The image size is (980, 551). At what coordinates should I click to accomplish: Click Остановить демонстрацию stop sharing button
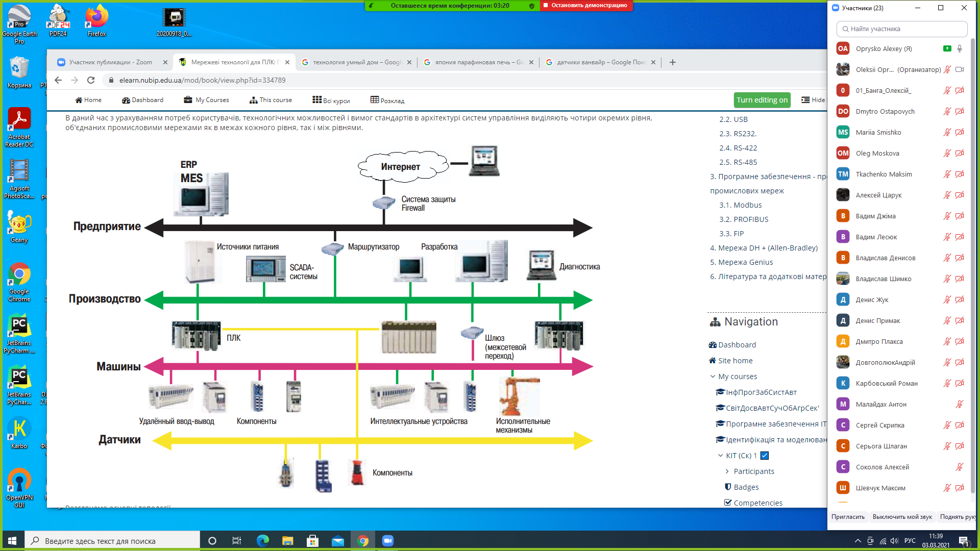(x=586, y=6)
